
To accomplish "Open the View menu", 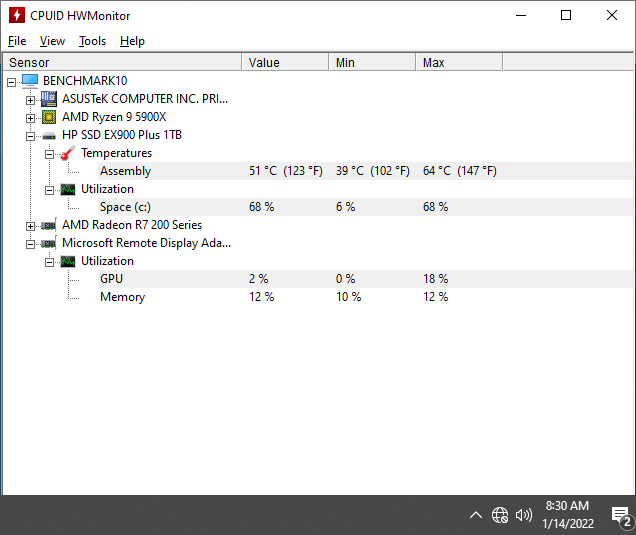I will click(52, 41).
